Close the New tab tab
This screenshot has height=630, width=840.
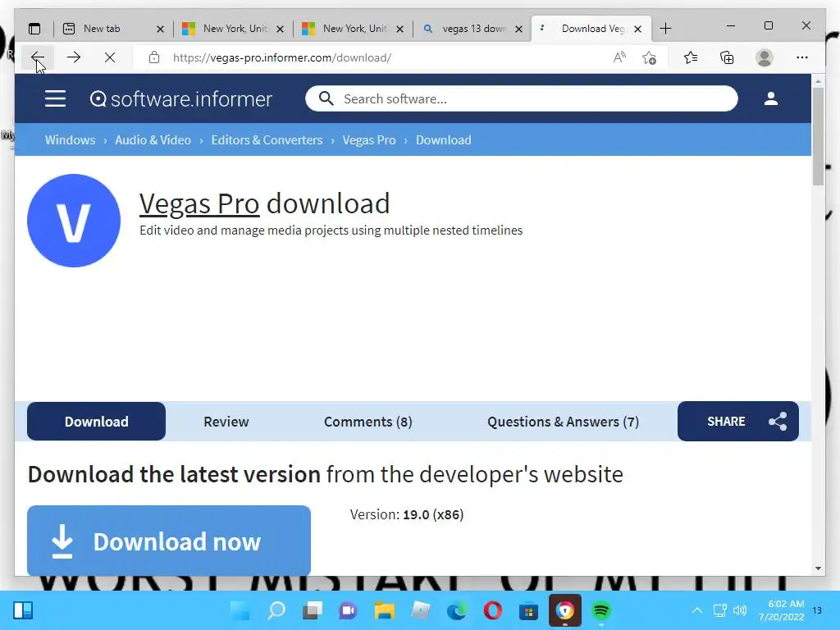click(x=160, y=29)
